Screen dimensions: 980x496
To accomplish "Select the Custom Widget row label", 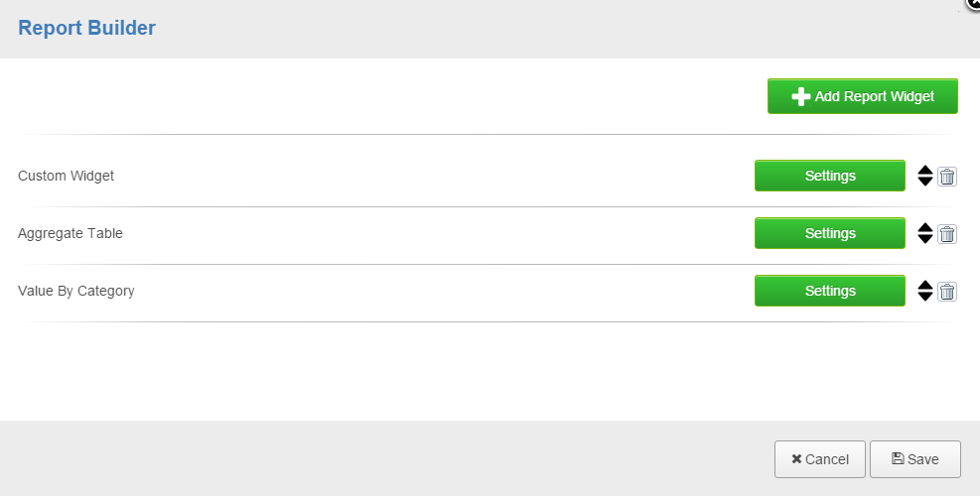I will tap(66, 176).
